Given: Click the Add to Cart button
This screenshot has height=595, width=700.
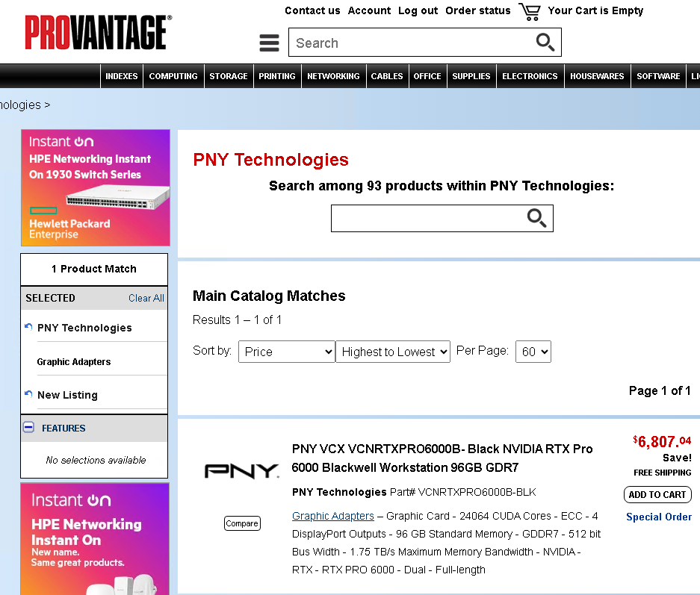Looking at the screenshot, I should [x=657, y=494].
